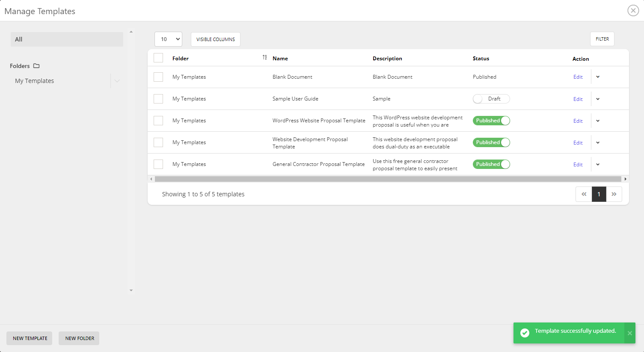This screenshot has height=352, width=644.
Task: Edit the Website Development Proposal Template
Action: [x=578, y=142]
